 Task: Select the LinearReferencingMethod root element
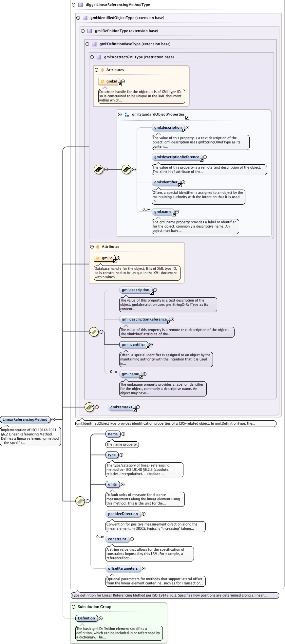point(25,419)
